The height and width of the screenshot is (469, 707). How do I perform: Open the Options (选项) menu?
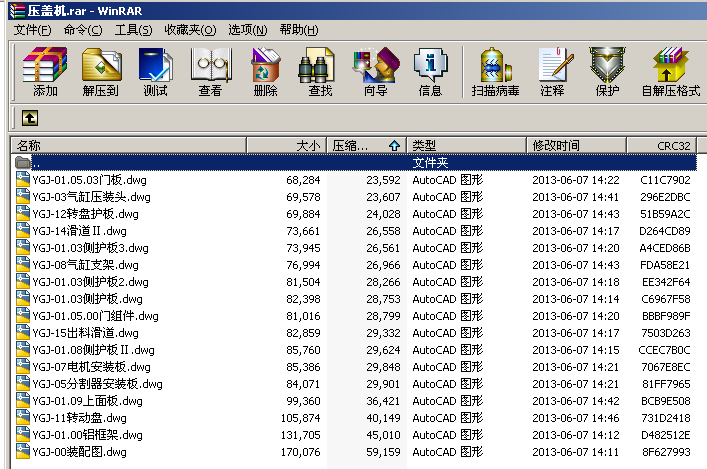248,30
